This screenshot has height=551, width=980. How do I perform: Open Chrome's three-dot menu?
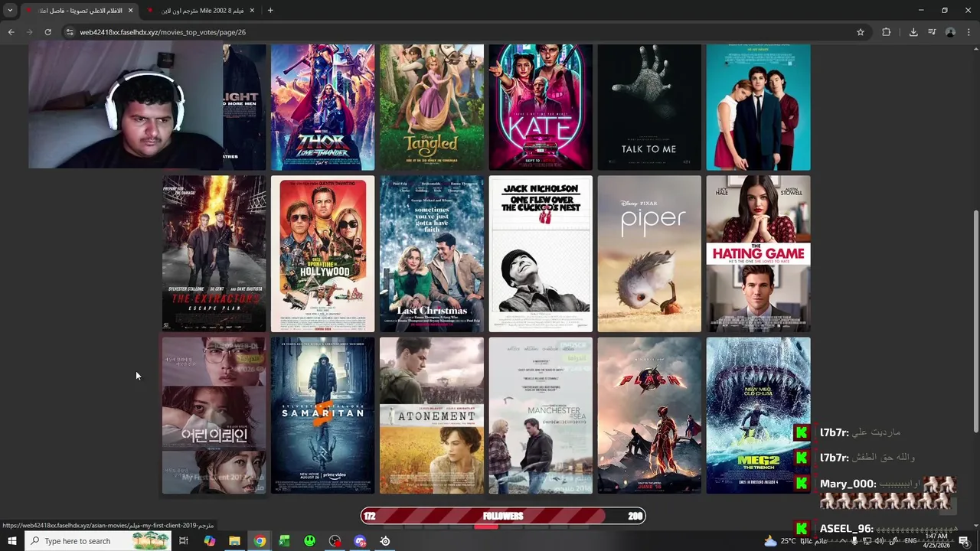[969, 32]
